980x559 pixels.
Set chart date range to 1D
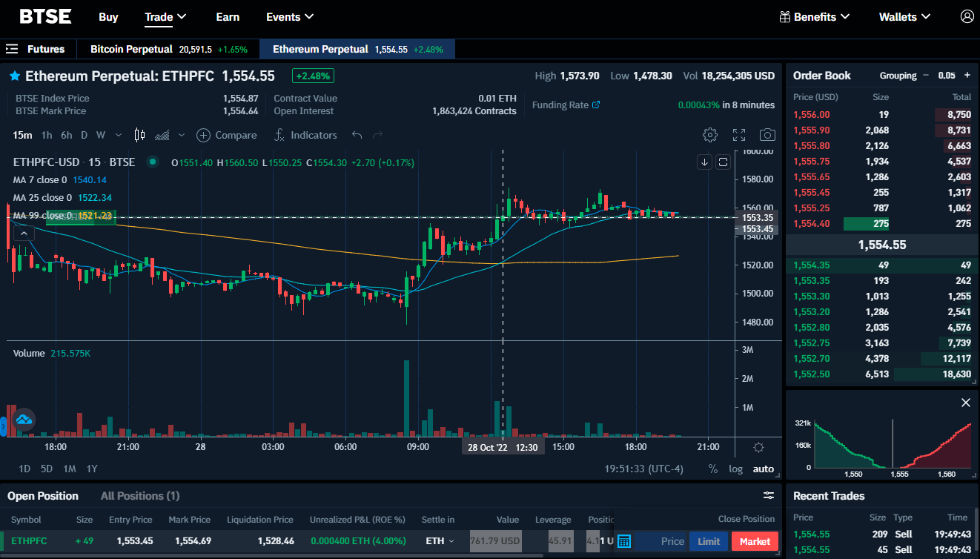[24, 469]
